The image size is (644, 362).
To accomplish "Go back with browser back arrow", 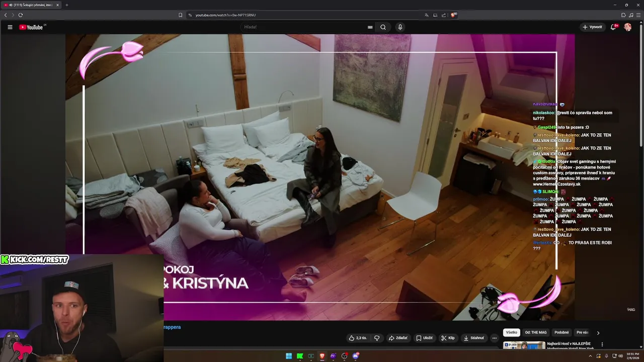I will (x=6, y=15).
